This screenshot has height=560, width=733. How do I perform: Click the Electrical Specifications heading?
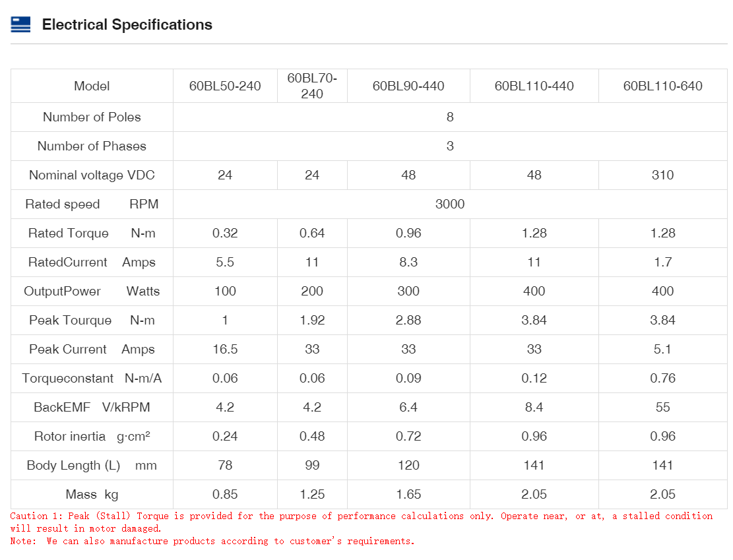[127, 25]
